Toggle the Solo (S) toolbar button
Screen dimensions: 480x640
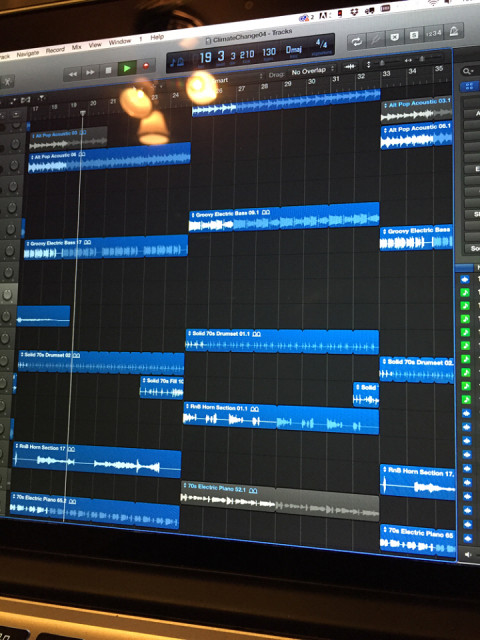(x=413, y=35)
